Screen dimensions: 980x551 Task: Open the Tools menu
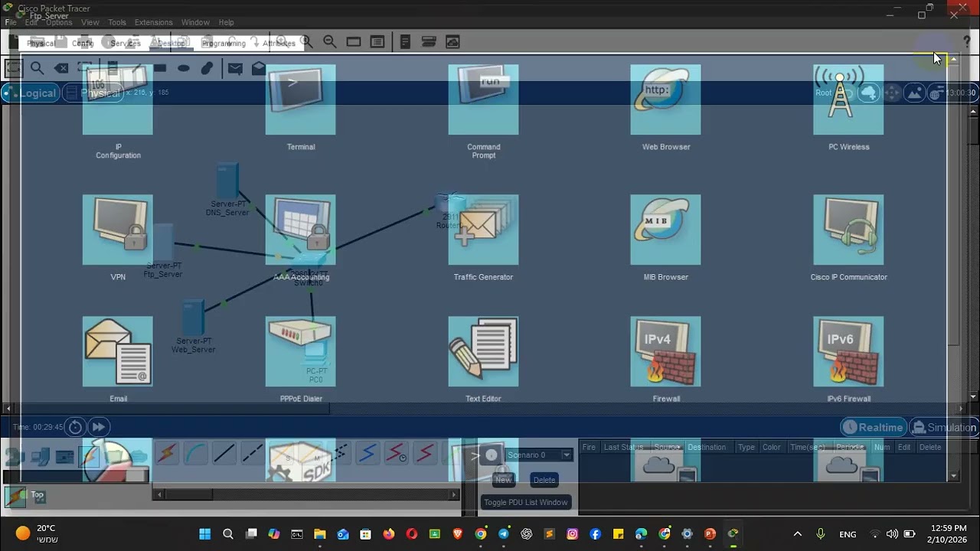[x=117, y=22]
